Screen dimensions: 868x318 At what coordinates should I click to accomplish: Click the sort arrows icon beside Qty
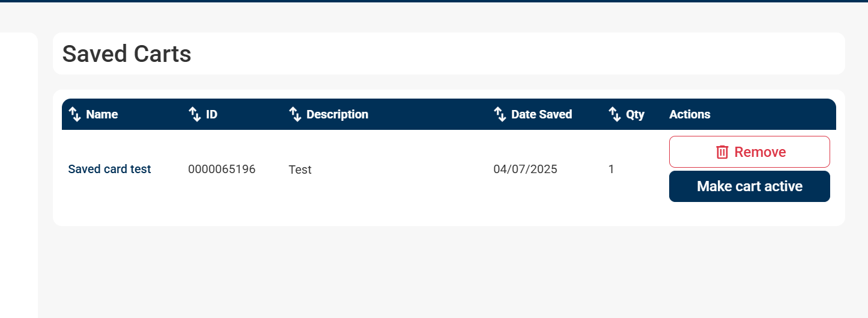(615, 114)
